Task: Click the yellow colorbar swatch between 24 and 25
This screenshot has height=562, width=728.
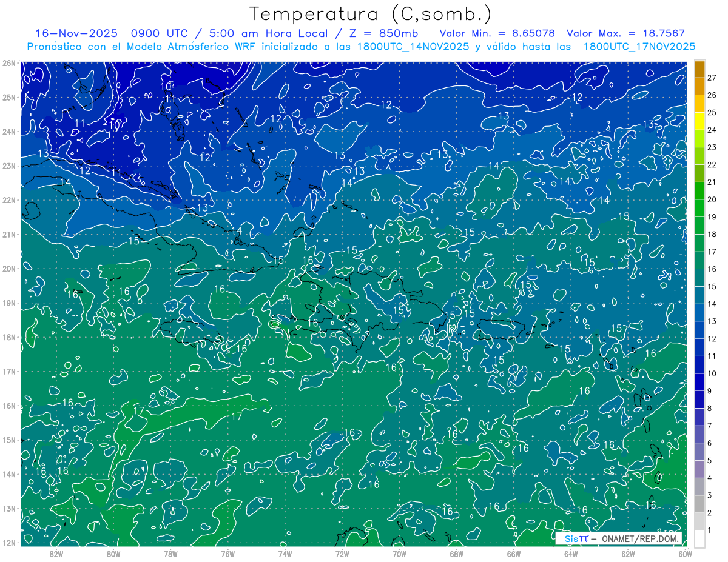Action: [699, 121]
